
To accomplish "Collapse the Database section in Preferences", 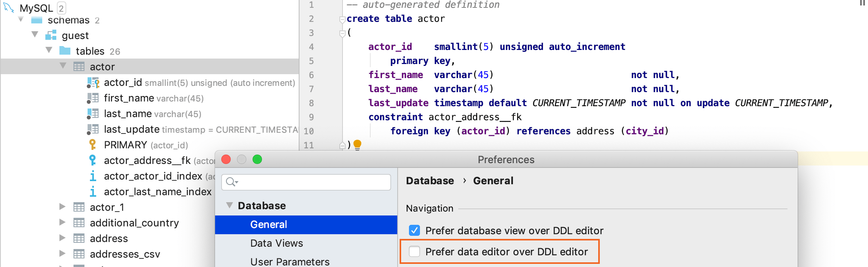I will pos(230,205).
